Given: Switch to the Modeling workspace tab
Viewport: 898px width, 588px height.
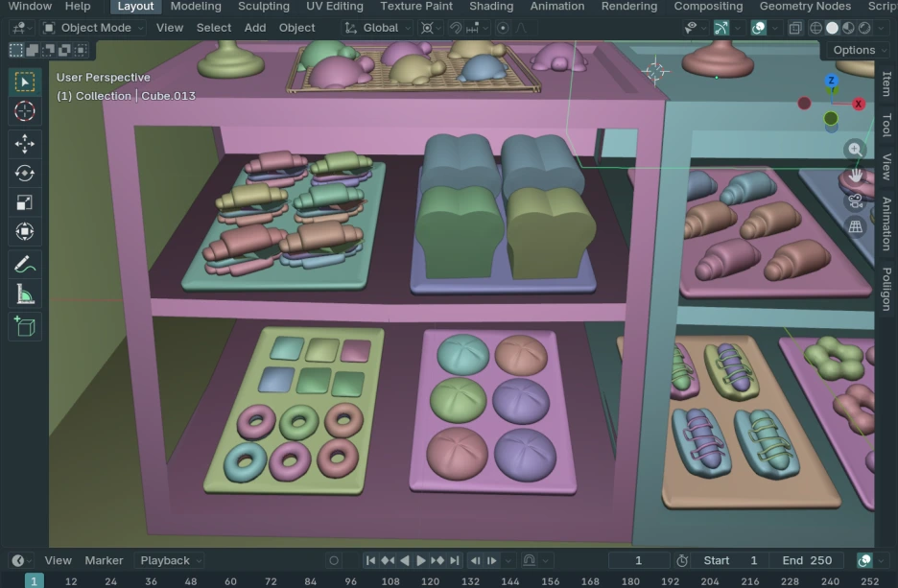Looking at the screenshot, I should [x=196, y=7].
